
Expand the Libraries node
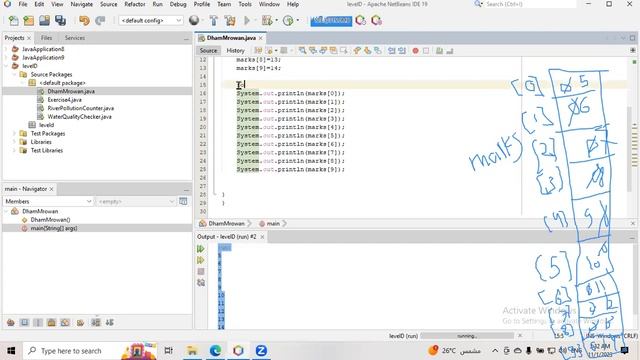14,142
